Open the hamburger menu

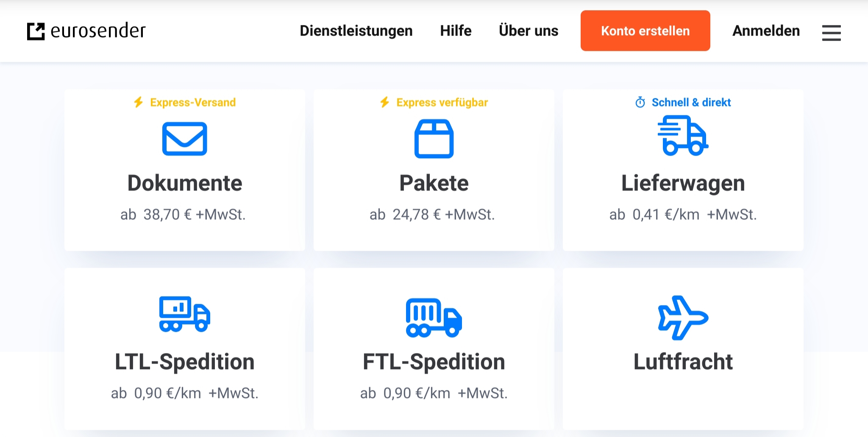(x=831, y=33)
